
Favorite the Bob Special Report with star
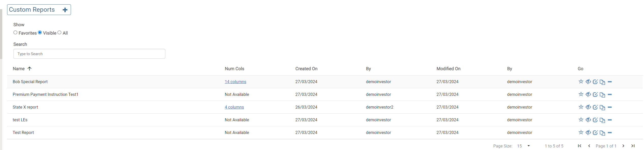point(581,82)
